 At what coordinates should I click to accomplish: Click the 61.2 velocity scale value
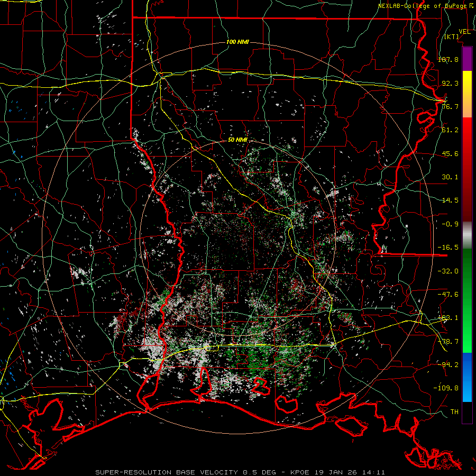450,130
